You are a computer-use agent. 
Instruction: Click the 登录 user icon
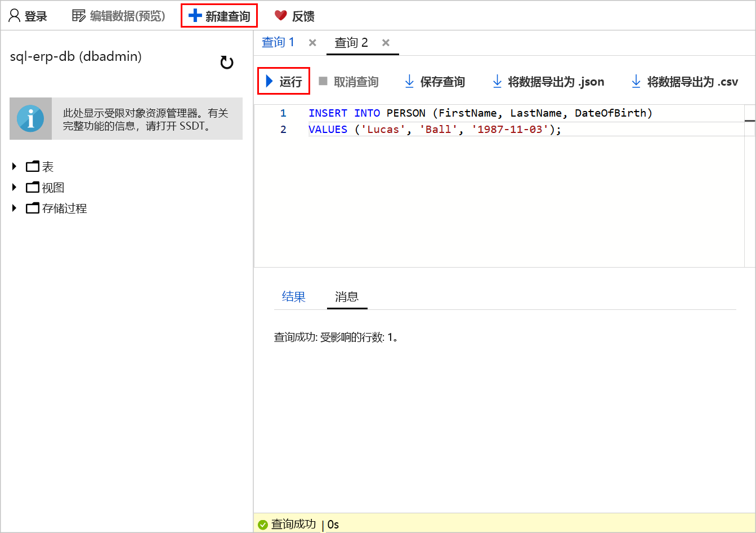[14, 16]
